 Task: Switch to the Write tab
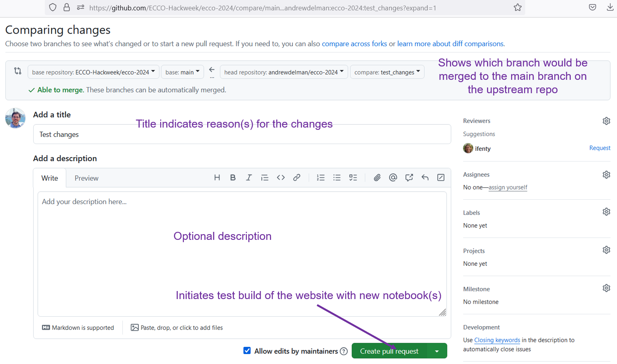(x=50, y=178)
